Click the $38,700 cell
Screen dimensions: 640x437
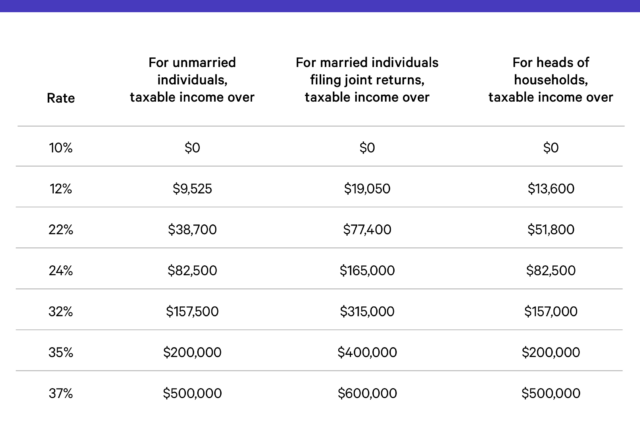[x=192, y=230]
